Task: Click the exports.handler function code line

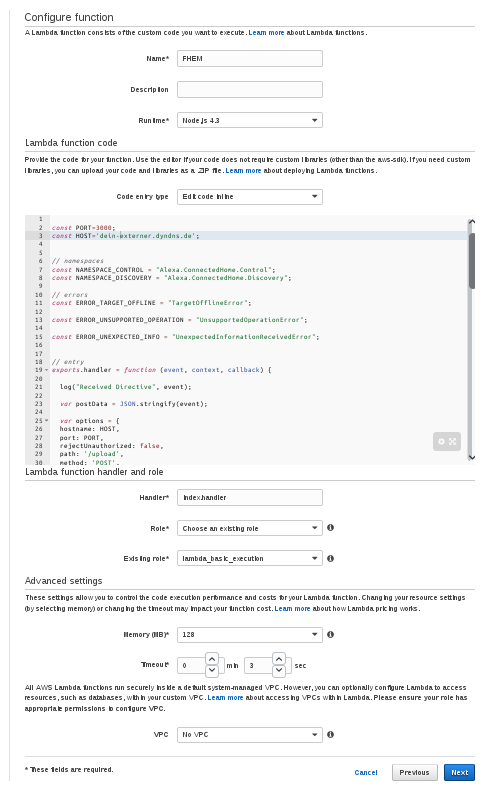Action: click(162, 370)
